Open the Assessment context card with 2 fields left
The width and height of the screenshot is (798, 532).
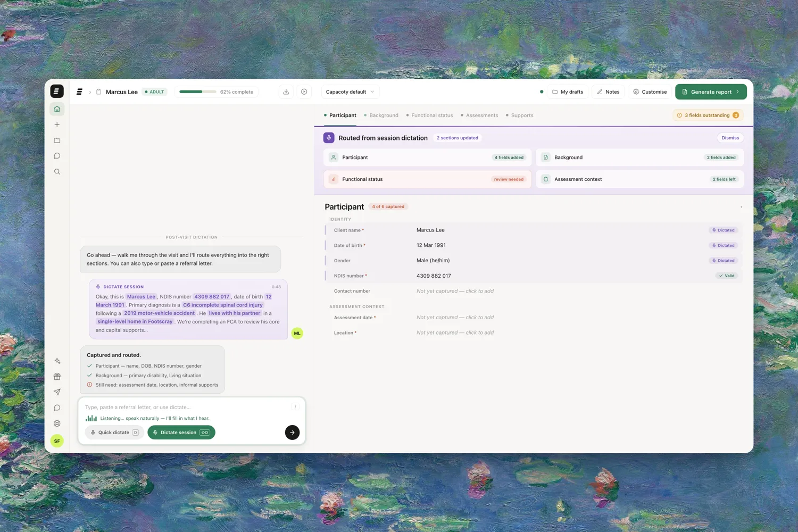click(639, 179)
